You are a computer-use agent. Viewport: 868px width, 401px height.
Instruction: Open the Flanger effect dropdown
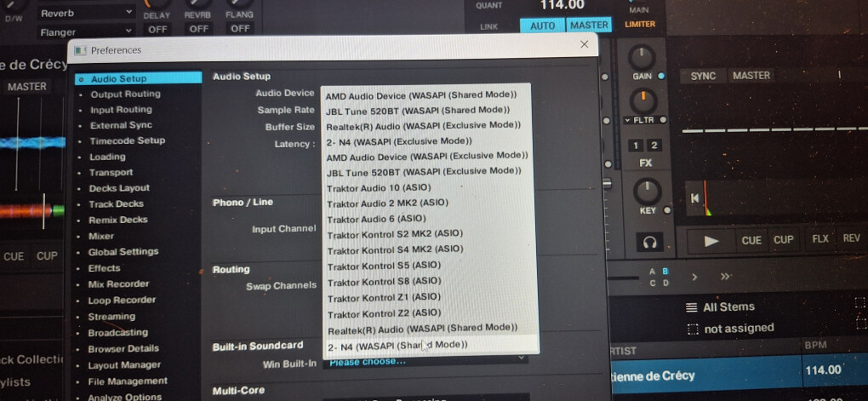[x=86, y=32]
